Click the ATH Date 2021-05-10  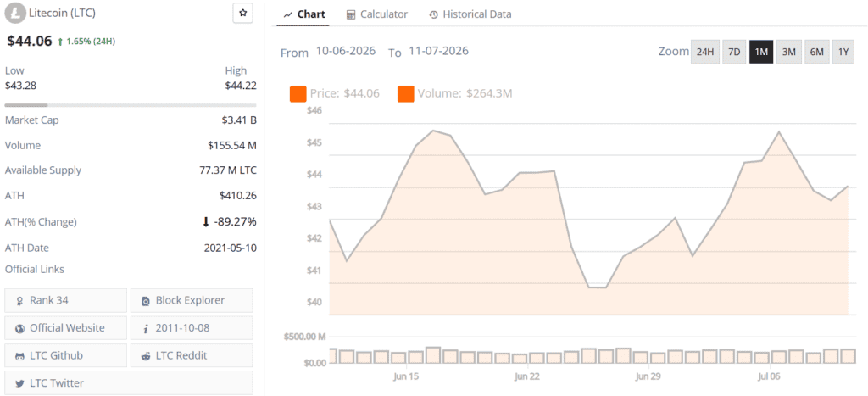point(231,248)
